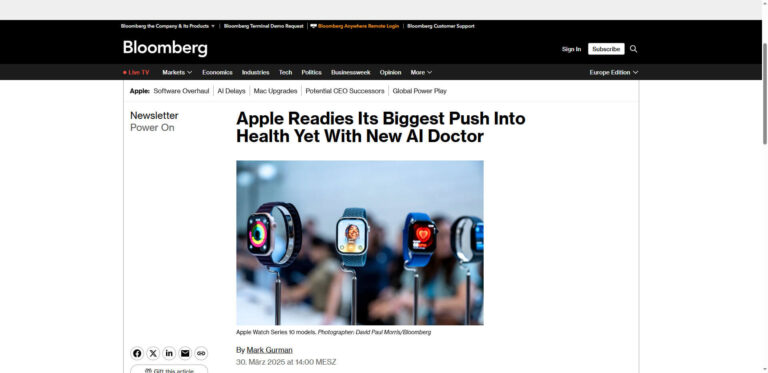Click the article headline text
Viewport: 768px width, 373px height.
tap(381, 127)
